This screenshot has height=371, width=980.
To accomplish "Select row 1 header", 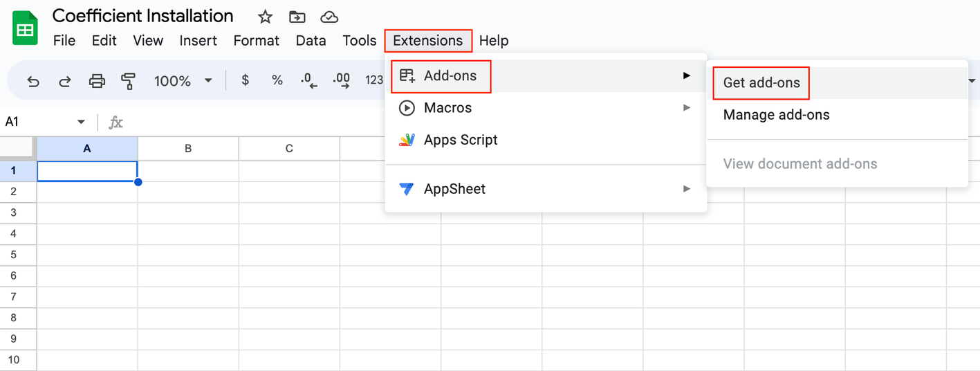I will point(18,171).
